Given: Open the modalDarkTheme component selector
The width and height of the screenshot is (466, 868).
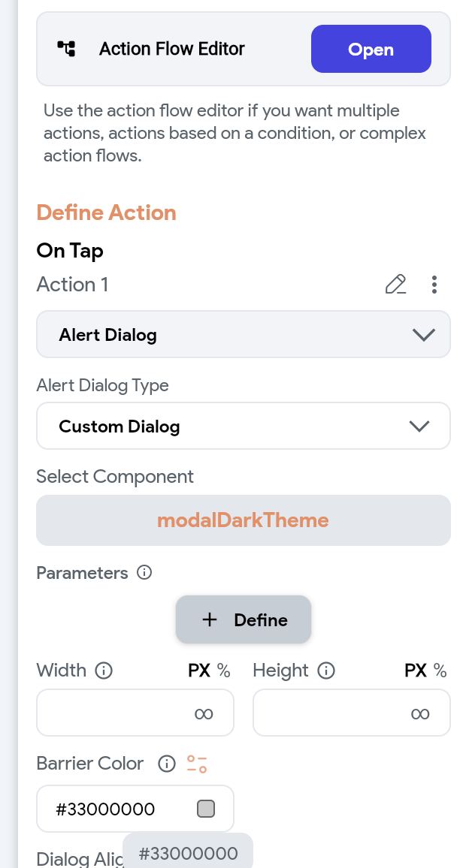Looking at the screenshot, I should (243, 520).
